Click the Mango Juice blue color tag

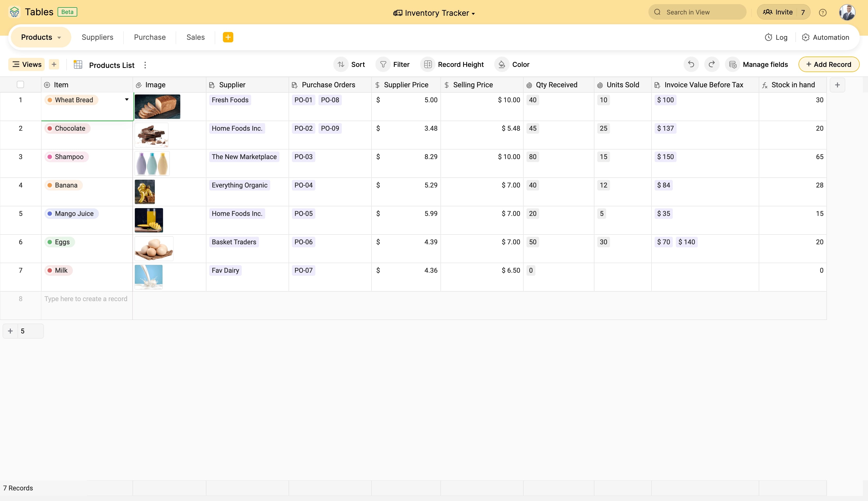[x=72, y=214]
